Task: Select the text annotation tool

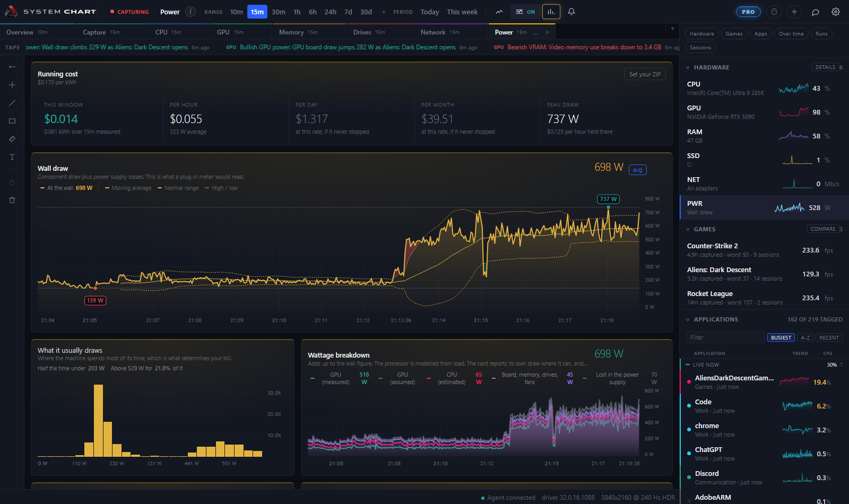Action: coord(12,157)
